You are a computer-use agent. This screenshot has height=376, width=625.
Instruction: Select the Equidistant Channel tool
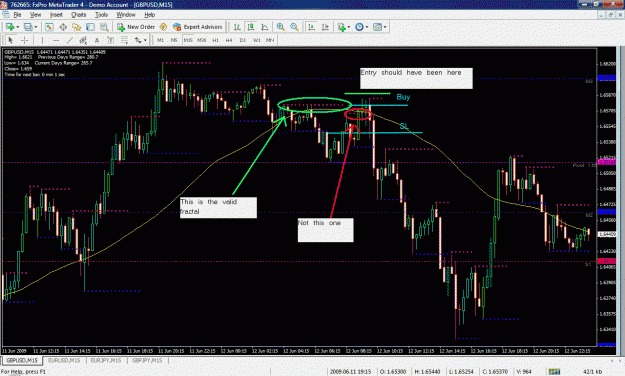(x=83, y=40)
